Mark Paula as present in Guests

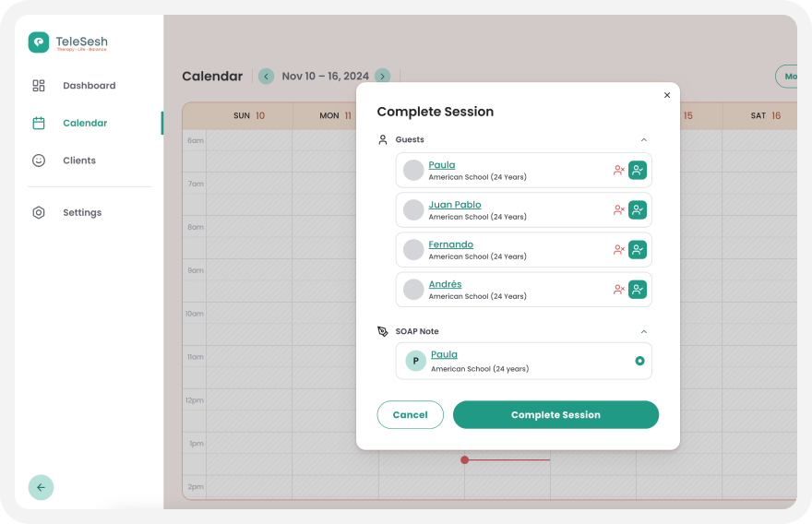click(638, 171)
